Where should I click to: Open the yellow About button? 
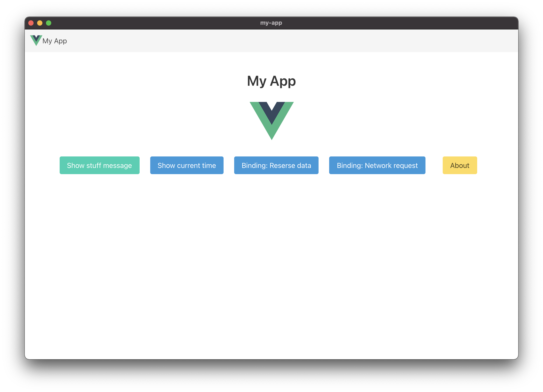click(459, 165)
